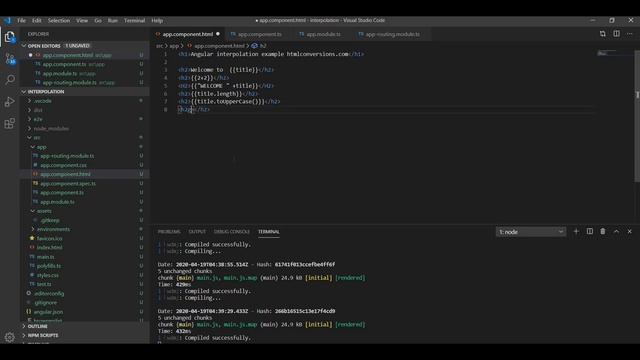This screenshot has height=360, width=640.
Task: Open the Selection menu
Action: click(x=59, y=20)
